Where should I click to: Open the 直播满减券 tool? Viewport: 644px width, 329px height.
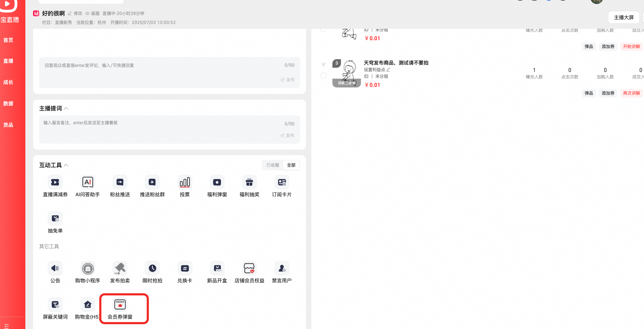pyautogui.click(x=55, y=186)
